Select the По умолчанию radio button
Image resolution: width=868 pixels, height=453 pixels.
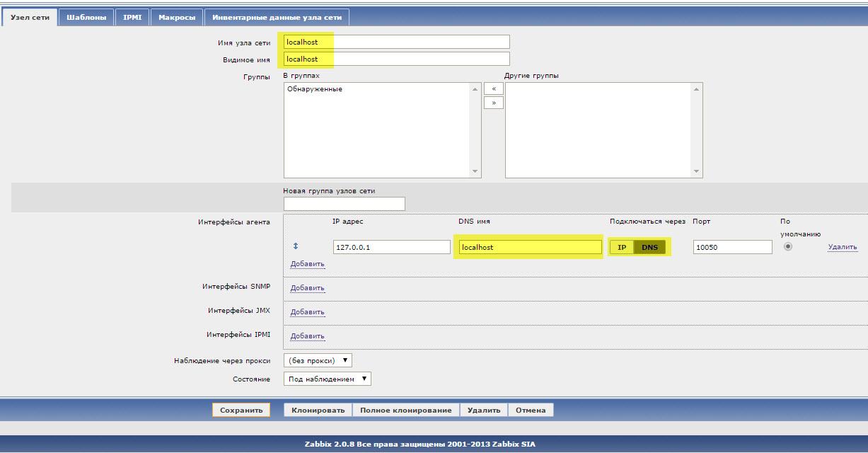[x=787, y=246]
